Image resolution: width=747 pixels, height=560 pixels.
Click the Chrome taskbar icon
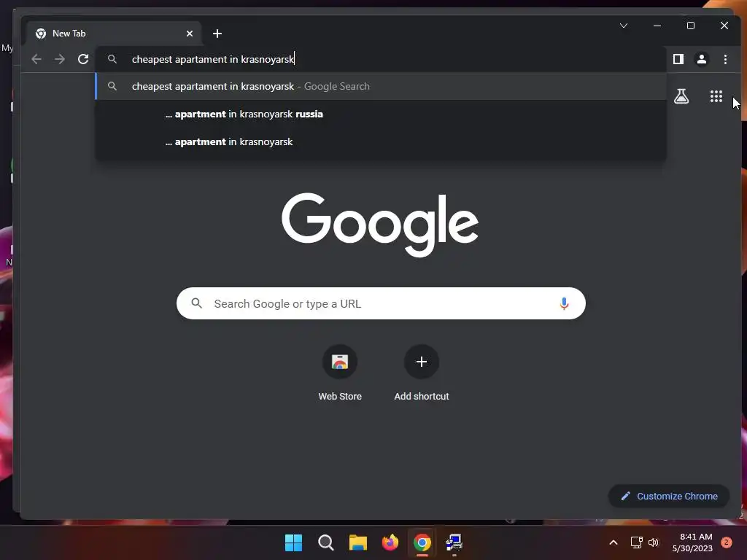click(x=422, y=542)
